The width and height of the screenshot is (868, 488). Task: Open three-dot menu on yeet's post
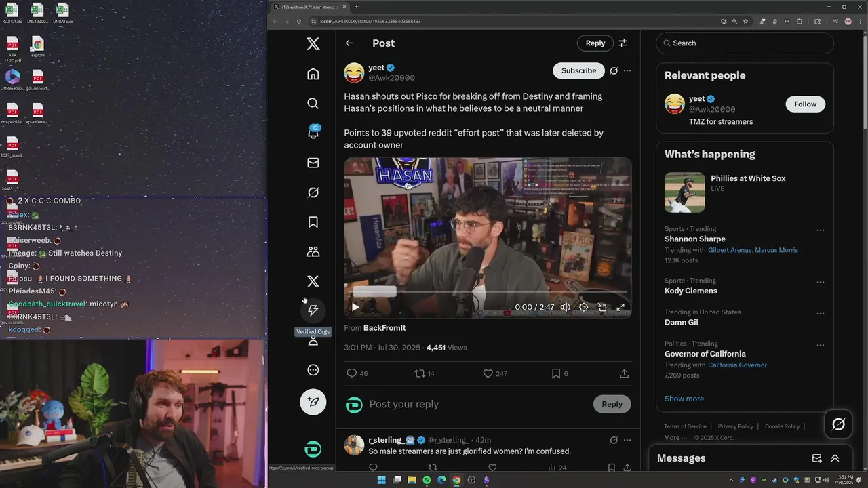(x=627, y=70)
